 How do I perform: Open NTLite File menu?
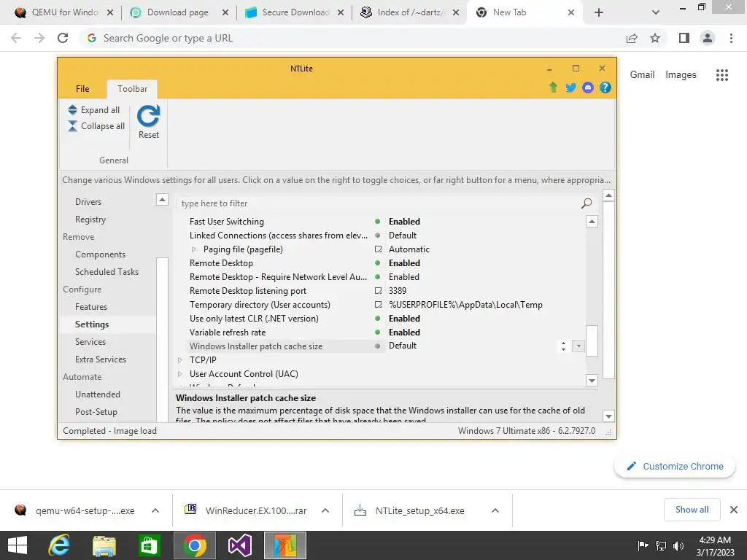[x=82, y=88]
